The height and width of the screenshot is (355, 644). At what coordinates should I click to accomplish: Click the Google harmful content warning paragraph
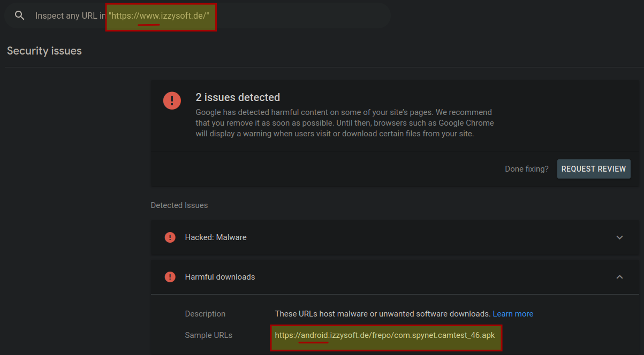pos(344,123)
